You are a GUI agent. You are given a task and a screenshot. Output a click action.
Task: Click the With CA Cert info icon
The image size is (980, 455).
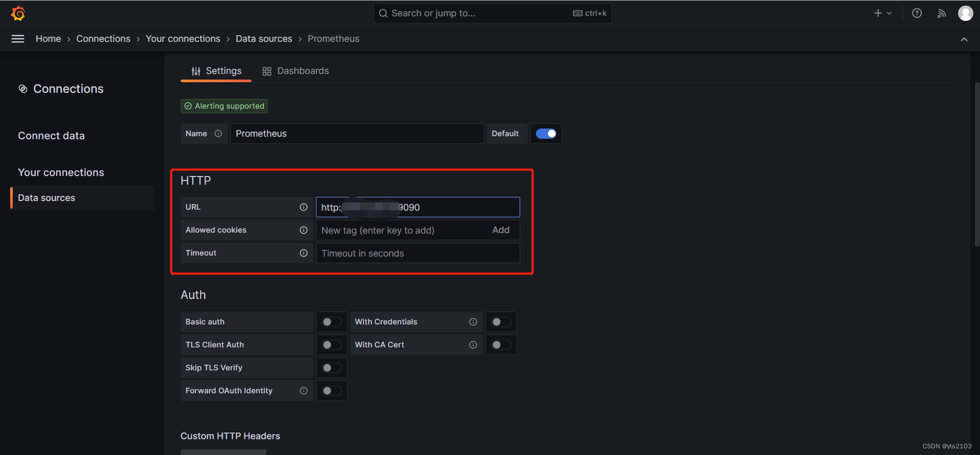pyautogui.click(x=473, y=345)
